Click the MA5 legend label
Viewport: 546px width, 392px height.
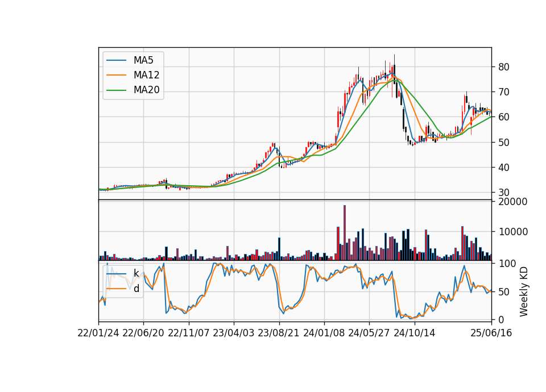(x=143, y=60)
